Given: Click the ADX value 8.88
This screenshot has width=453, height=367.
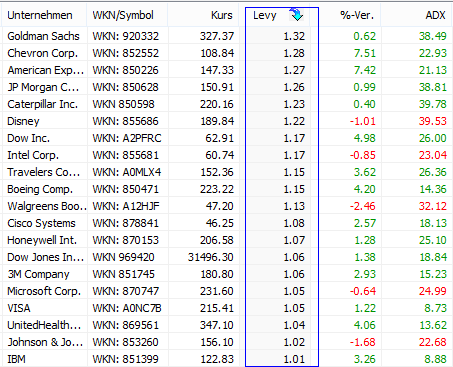Looking at the screenshot, I should click(435, 359).
